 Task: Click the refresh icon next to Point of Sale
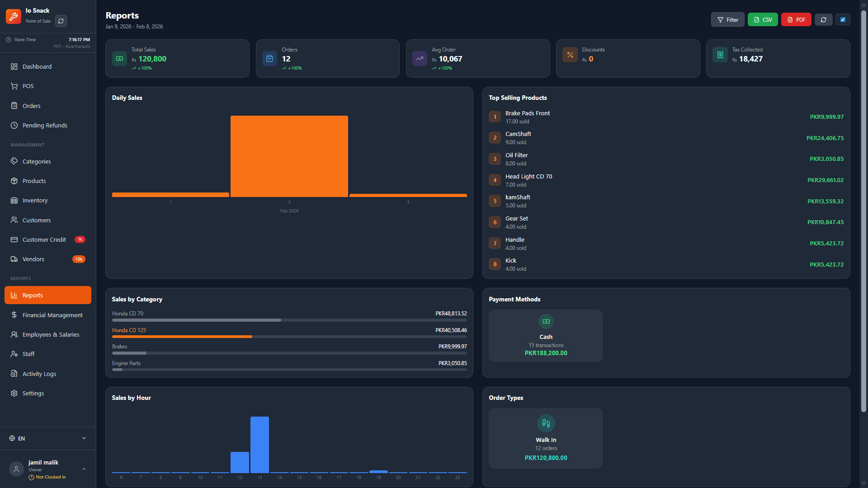(61, 21)
